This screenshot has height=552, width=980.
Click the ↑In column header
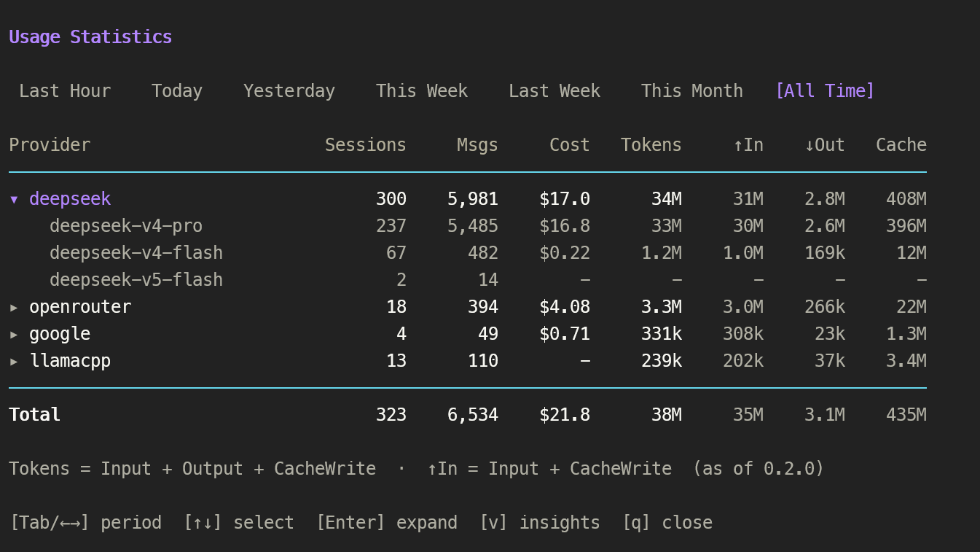point(748,145)
